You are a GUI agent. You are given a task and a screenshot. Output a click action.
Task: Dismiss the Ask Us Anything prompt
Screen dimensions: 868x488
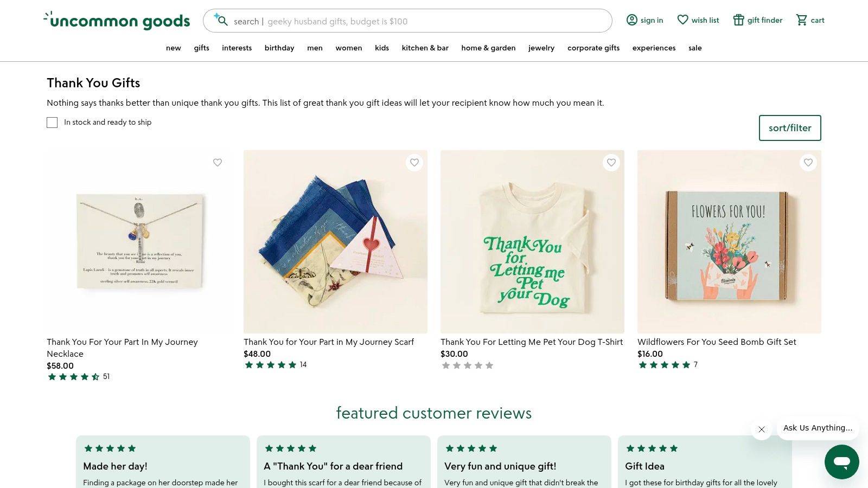762,429
